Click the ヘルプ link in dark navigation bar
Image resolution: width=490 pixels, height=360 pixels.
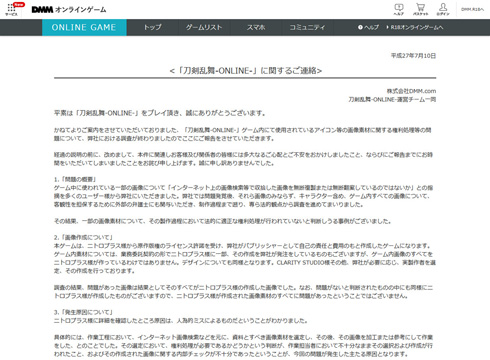[x=368, y=27]
